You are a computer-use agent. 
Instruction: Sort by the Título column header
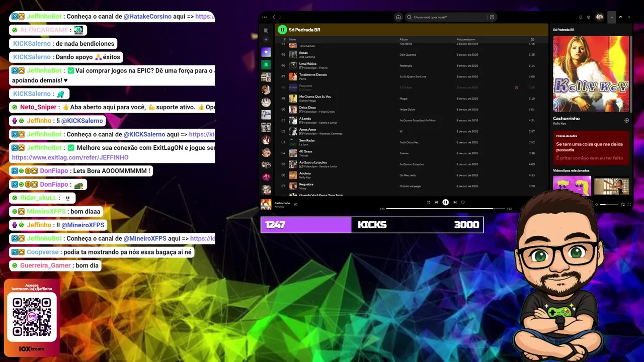(x=292, y=39)
